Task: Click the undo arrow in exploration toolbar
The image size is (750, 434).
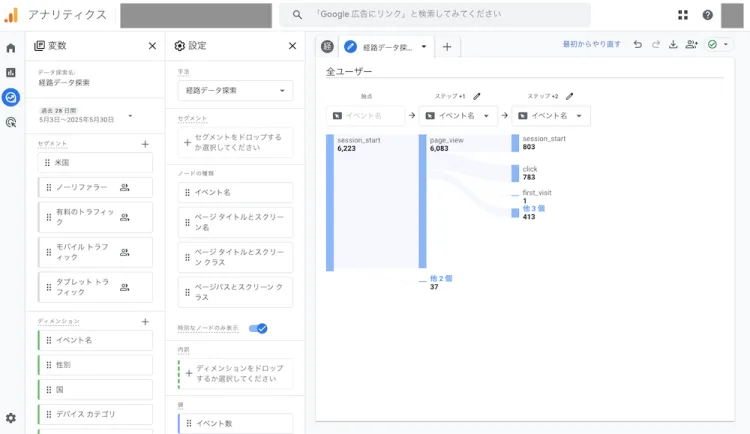Action: click(x=638, y=45)
